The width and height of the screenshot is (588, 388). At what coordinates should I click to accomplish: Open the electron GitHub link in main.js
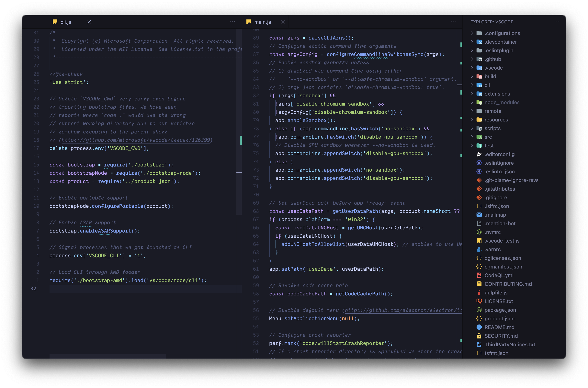tap(403, 310)
